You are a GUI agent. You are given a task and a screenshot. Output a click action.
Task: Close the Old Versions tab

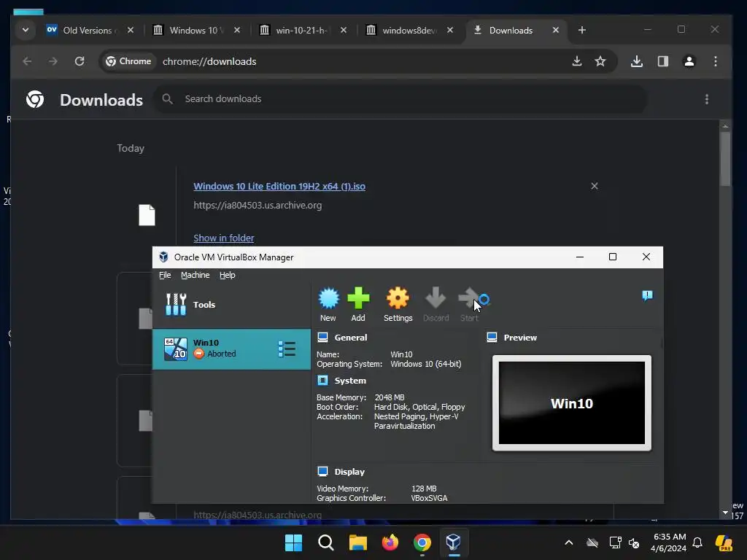click(131, 30)
